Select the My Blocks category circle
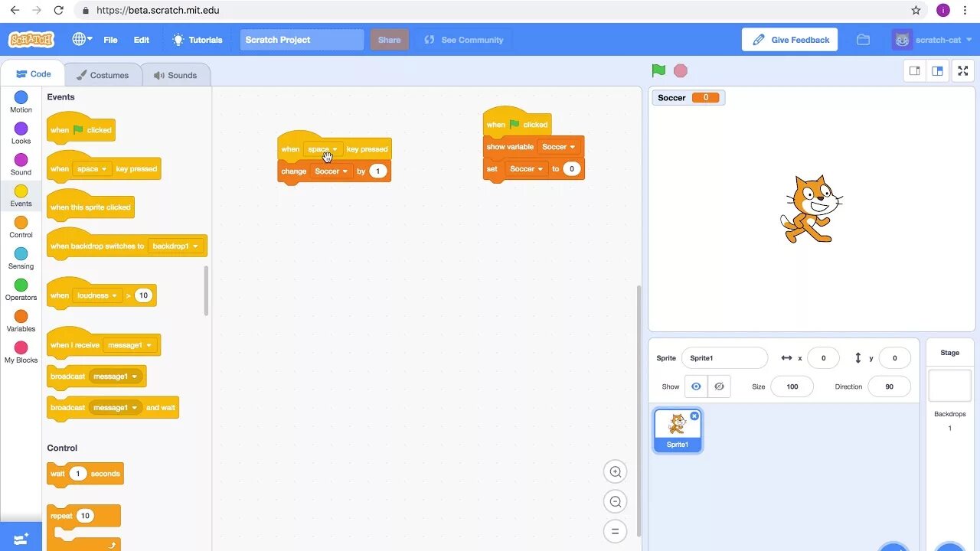980x551 pixels. [x=21, y=348]
